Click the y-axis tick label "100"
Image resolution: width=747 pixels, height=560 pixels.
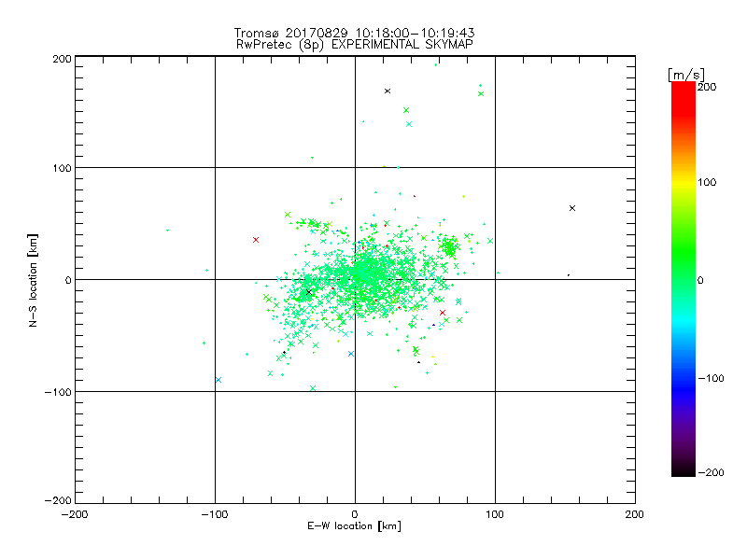pyautogui.click(x=62, y=168)
